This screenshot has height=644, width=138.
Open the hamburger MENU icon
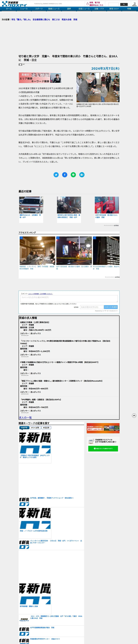click(x=134, y=4)
